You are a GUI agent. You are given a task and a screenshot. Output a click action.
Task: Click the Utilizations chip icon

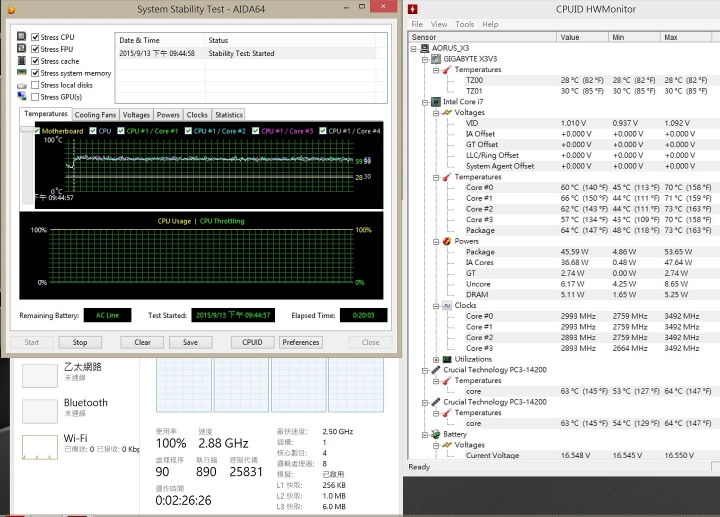[447, 359]
